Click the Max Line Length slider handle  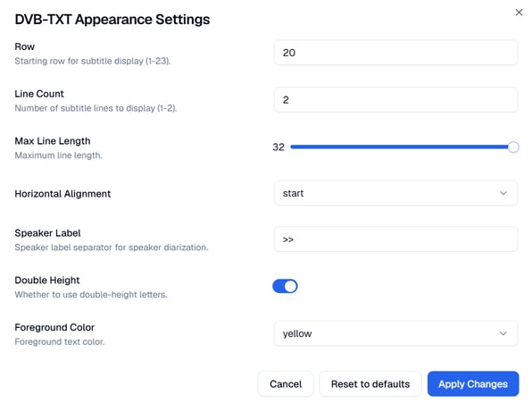coord(513,147)
